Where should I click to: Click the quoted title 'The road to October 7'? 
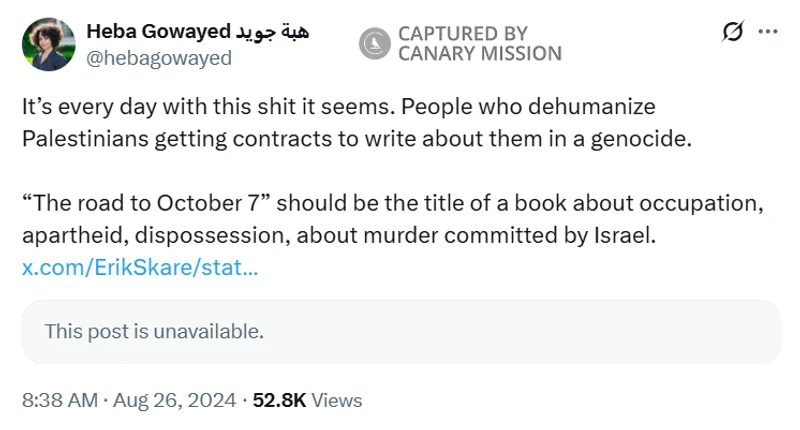[x=146, y=204]
